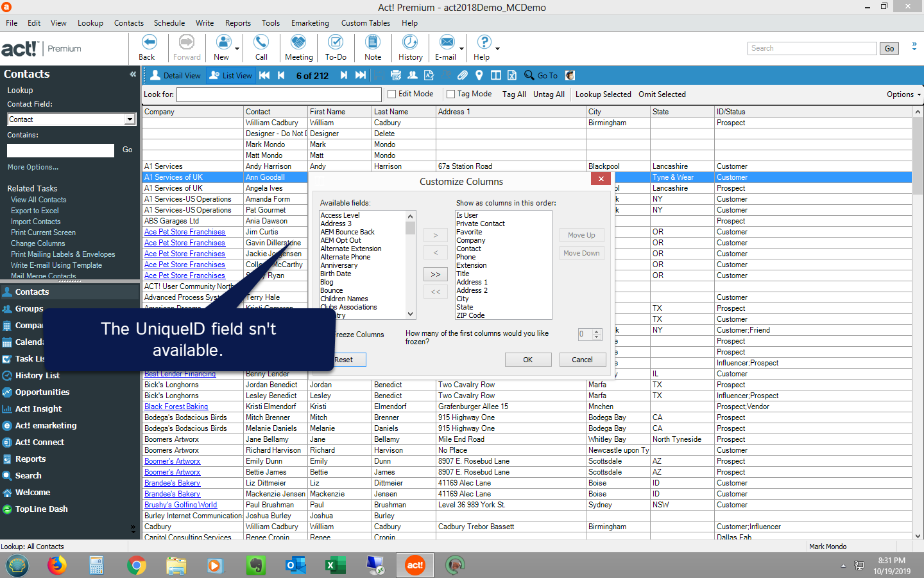
Task: Open Outlook from the taskbar
Action: tap(296, 565)
